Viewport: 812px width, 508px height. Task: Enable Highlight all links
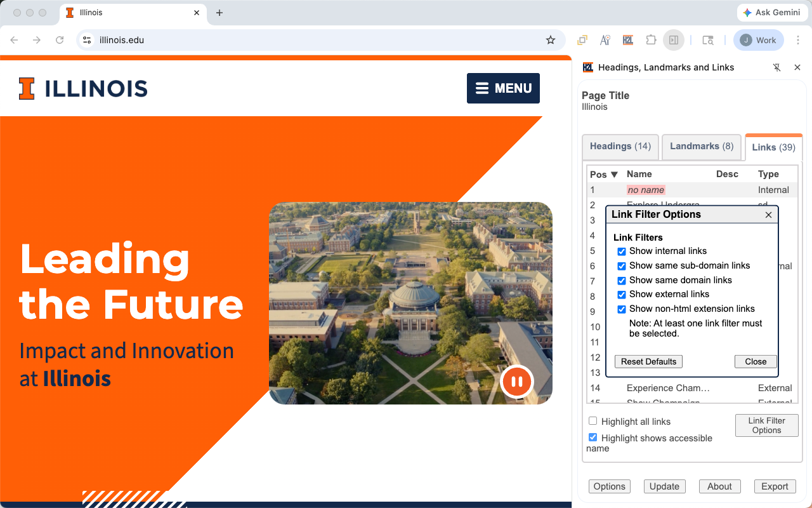tap(593, 421)
